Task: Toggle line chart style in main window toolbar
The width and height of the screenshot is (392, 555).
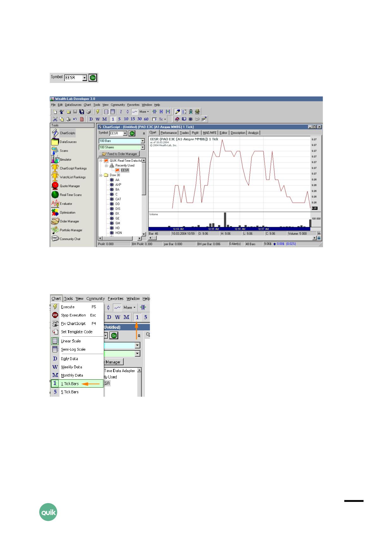Action: point(134,112)
